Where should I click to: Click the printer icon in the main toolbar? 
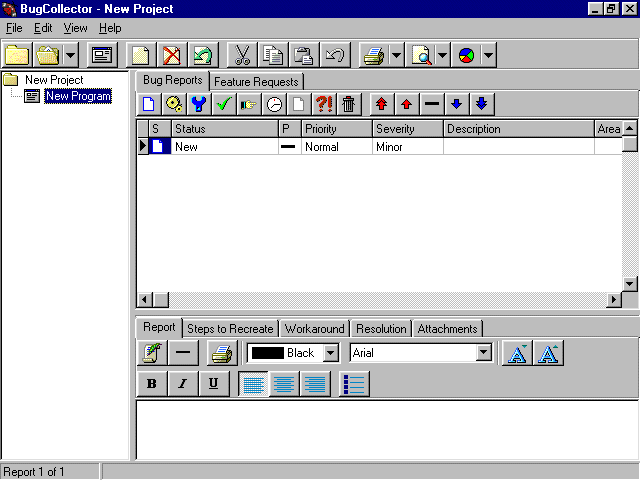(373, 55)
